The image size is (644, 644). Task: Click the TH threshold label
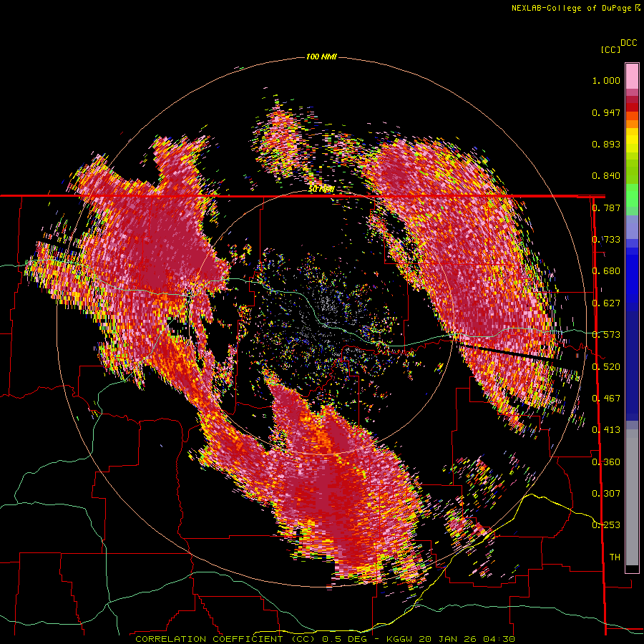tap(615, 557)
